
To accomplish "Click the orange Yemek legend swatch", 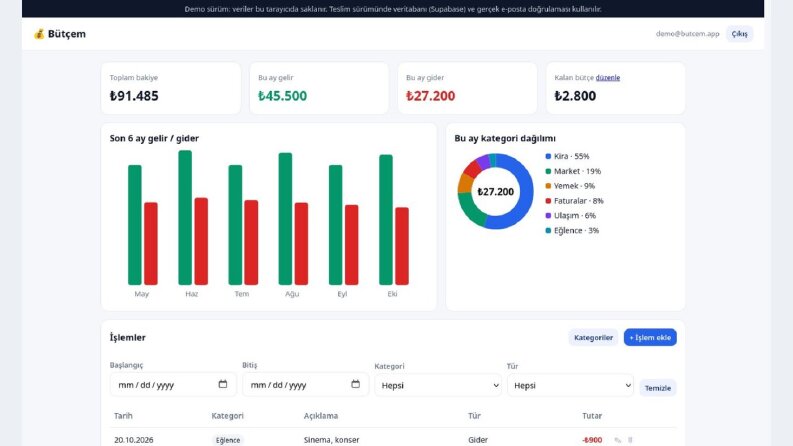I will (x=548, y=186).
